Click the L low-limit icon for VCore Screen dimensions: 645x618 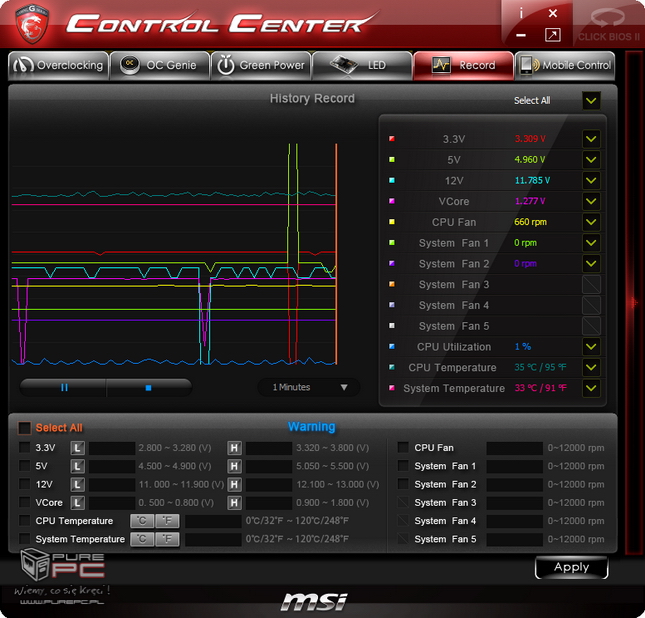coord(77,502)
